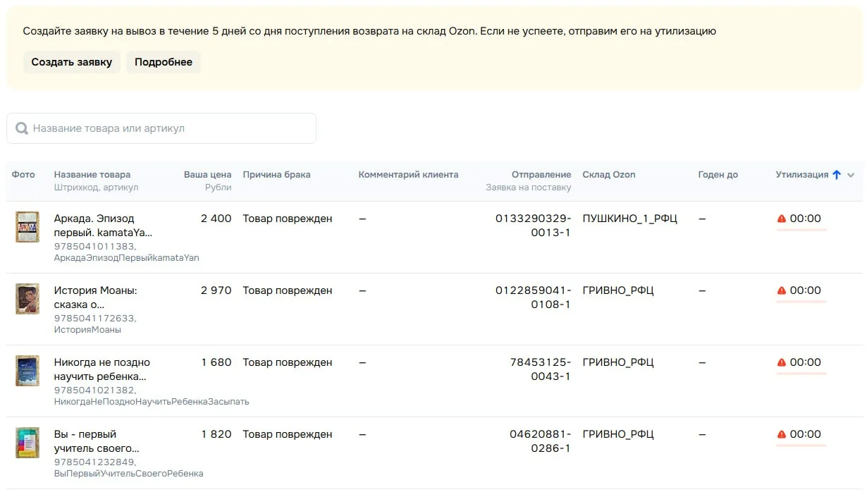Expand the Утилизация column chevron dropdown
The height and width of the screenshot is (504, 867).
(851, 175)
